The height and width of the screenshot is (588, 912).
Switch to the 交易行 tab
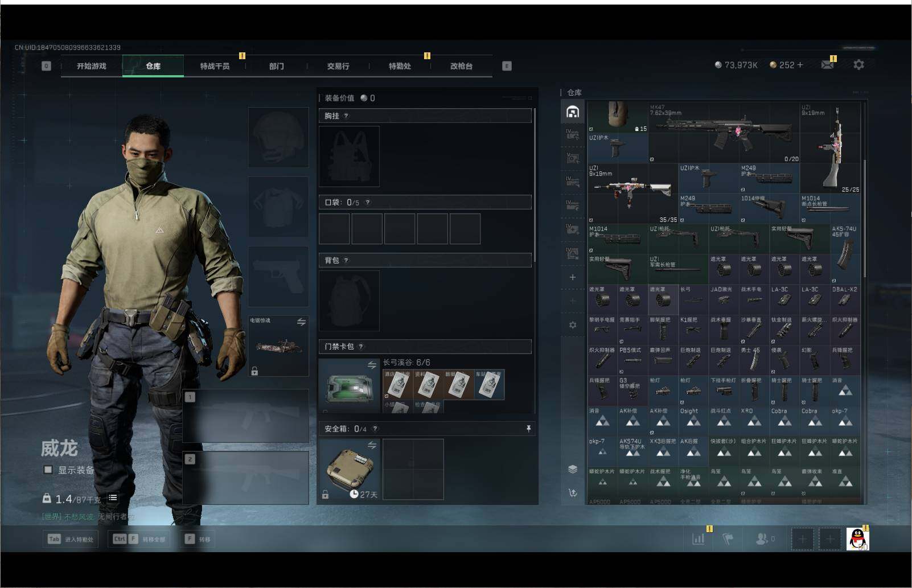[338, 66]
